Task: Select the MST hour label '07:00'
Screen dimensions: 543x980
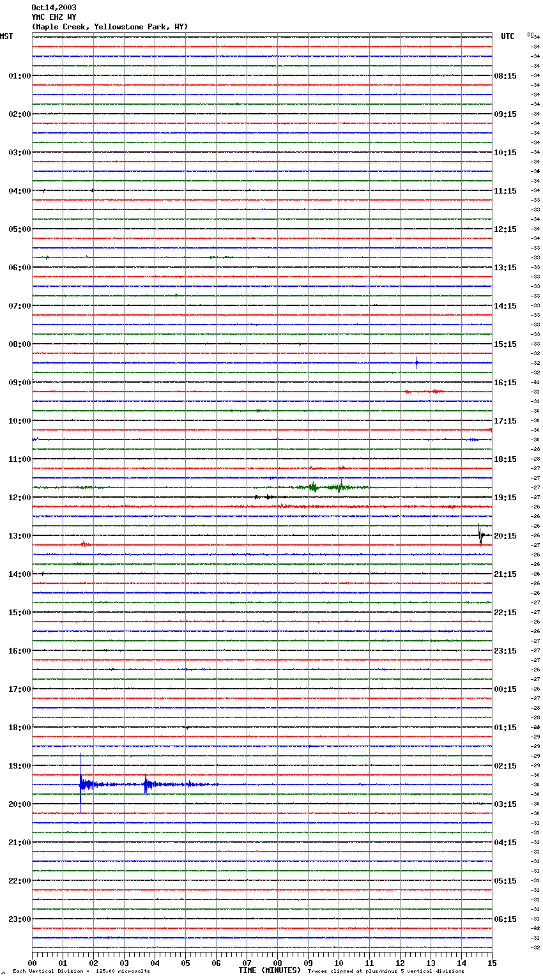Action: (x=20, y=306)
